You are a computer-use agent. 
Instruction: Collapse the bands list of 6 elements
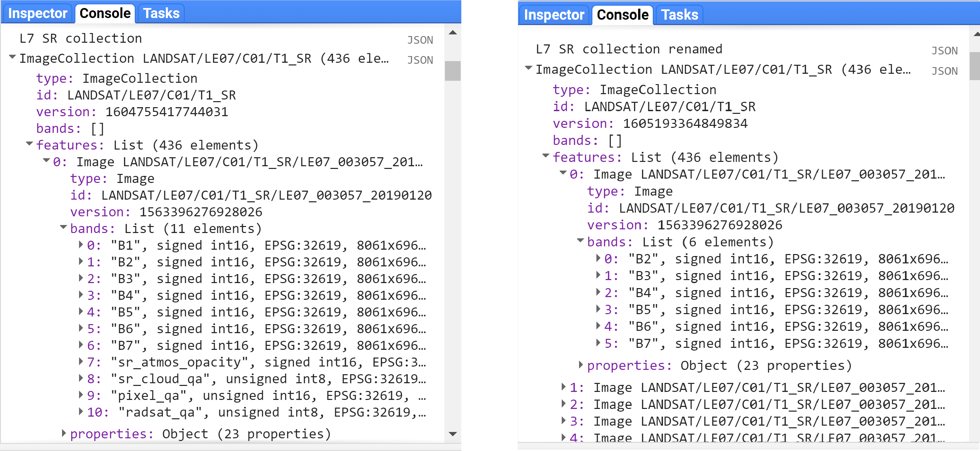[x=580, y=241]
